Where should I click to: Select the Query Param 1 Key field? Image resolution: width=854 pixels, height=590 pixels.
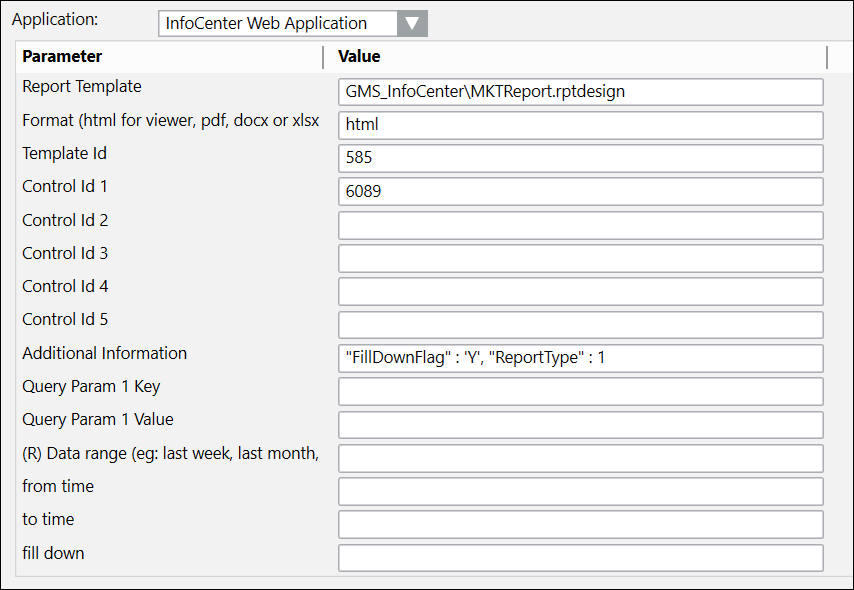(x=580, y=391)
